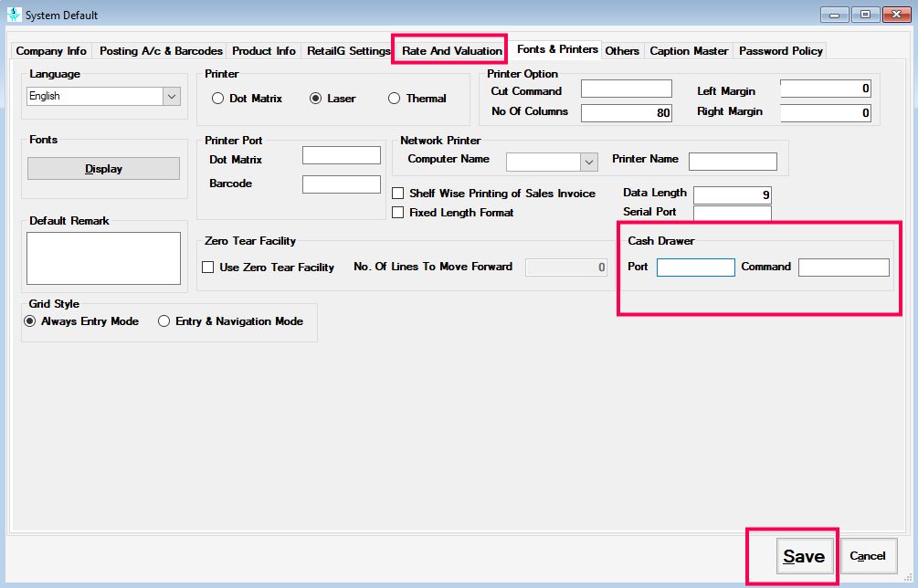Open the Language dropdown list

pos(171,96)
